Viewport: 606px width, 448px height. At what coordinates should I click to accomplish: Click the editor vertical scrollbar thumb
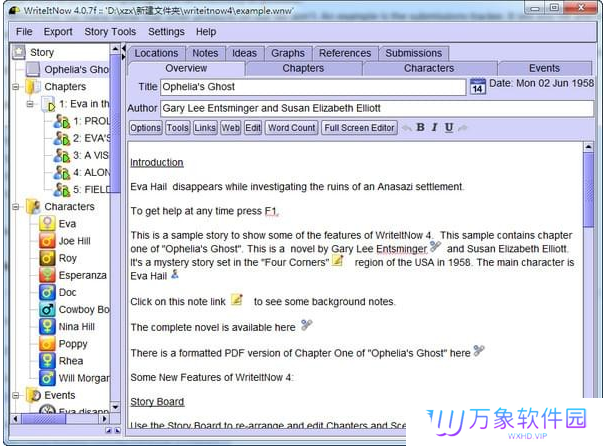click(588, 189)
